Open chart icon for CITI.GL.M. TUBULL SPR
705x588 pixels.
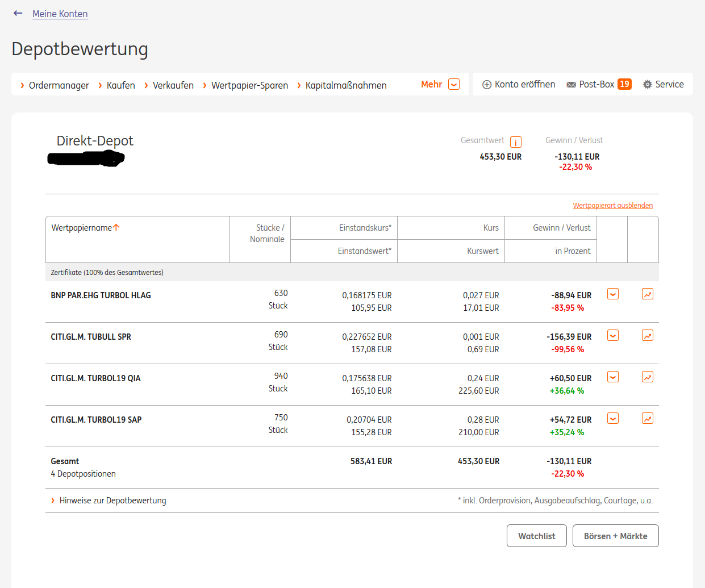click(x=647, y=336)
